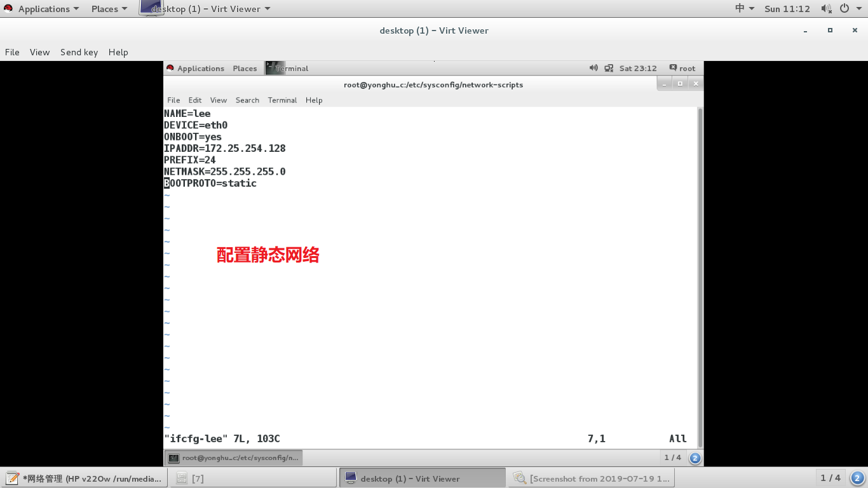Screen dimensions: 868x488
Task: Open the guest Places menu
Action: click(245, 68)
